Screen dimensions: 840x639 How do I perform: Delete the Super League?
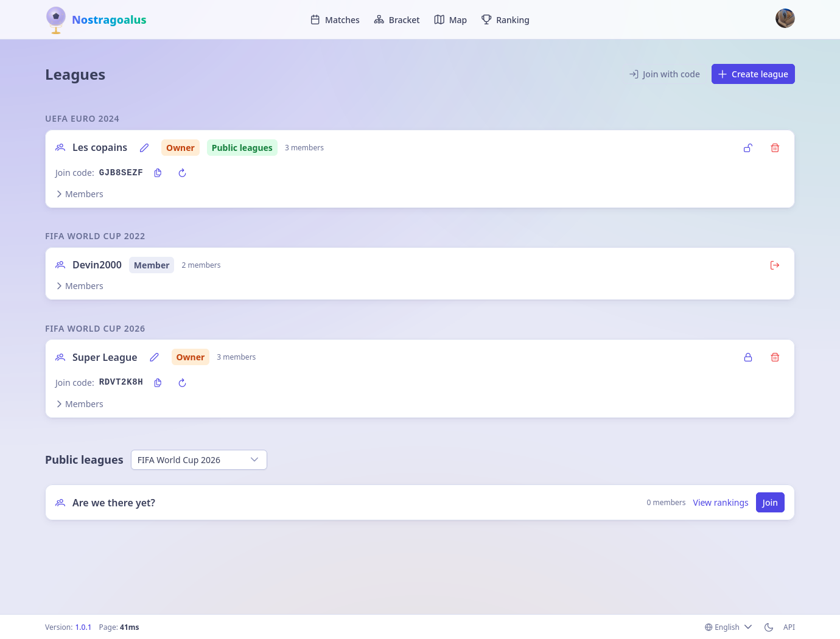point(775,357)
